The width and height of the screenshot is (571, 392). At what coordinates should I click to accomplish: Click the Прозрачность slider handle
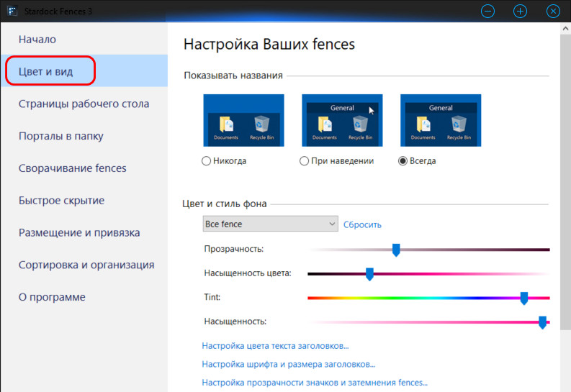click(396, 250)
